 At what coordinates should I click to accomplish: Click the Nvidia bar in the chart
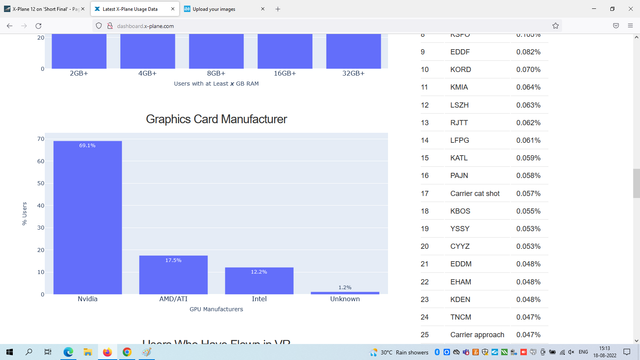tap(87, 218)
